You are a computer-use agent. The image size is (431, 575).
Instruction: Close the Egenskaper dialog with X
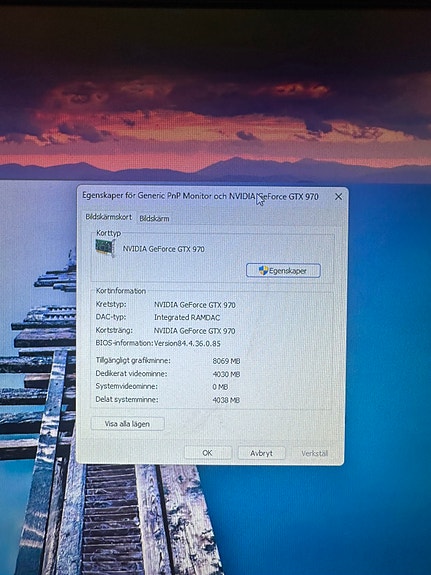pos(339,197)
